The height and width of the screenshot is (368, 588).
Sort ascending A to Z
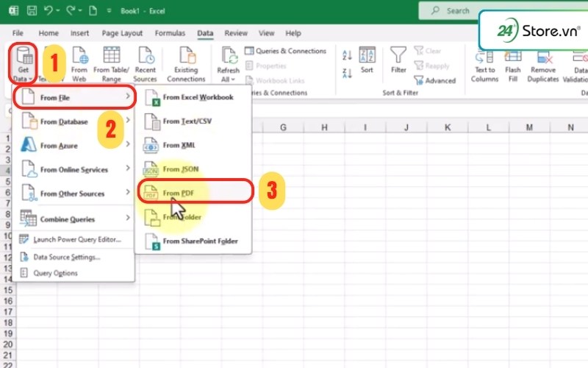click(347, 56)
